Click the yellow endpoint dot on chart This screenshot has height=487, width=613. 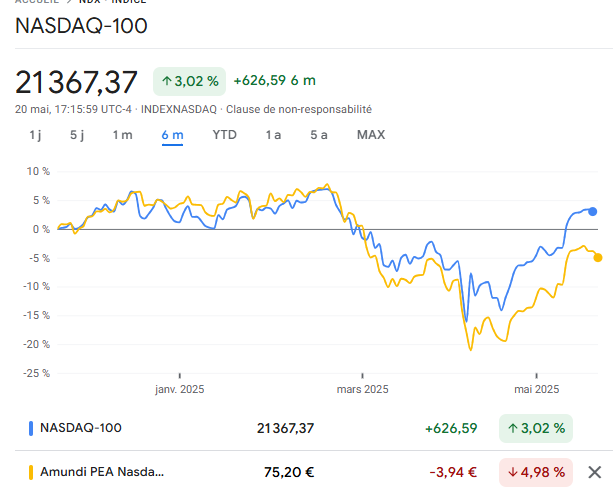pyautogui.click(x=598, y=257)
